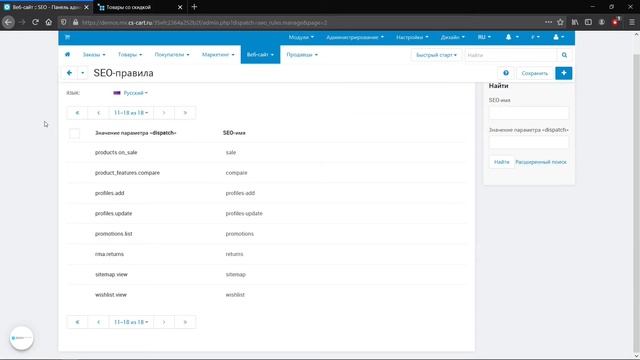Open the Русский language selector
The image size is (640, 360).
coord(131,93)
